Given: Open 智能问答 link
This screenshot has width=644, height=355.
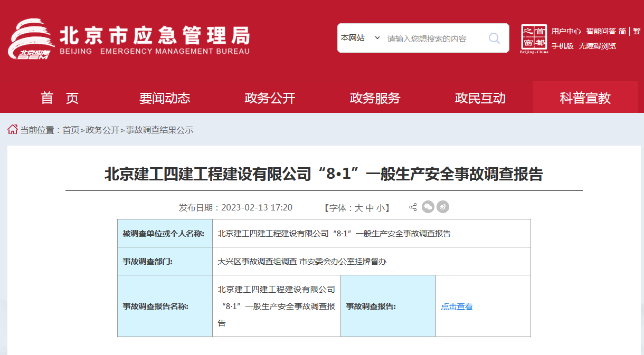Looking at the screenshot, I should click(601, 31).
